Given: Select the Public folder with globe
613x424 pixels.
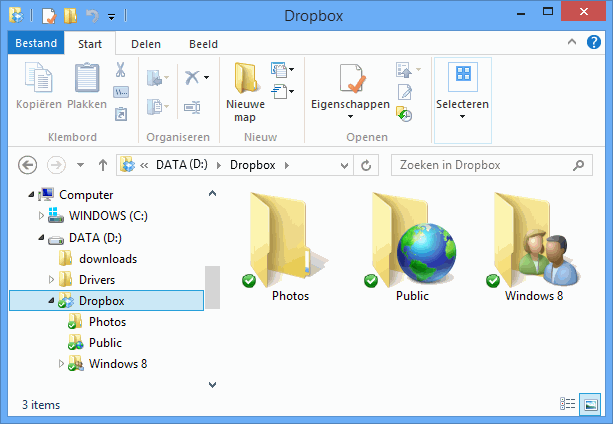Looking at the screenshot, I should click(x=410, y=247).
